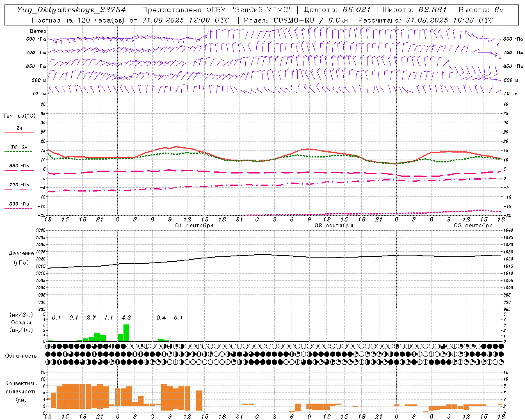Screen dimensions: 525x420
Task: Select the text Предоставлено ФГБУ "ЗапСиб УГМС"
Action: pyautogui.click(x=217, y=10)
